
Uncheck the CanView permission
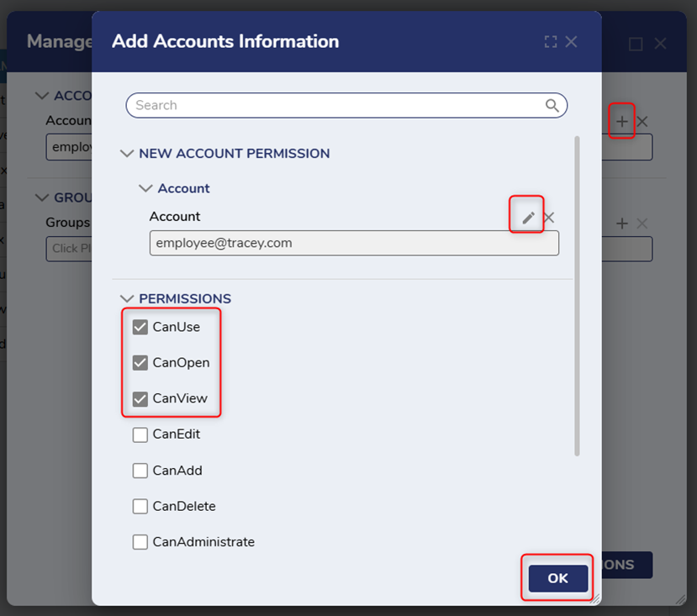coord(140,398)
